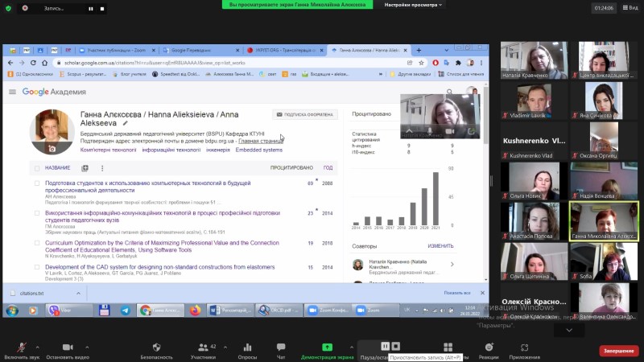Screen dimensions: 644x362
Task: Switch to the Google Переводчик browser tab
Action: (x=198, y=50)
